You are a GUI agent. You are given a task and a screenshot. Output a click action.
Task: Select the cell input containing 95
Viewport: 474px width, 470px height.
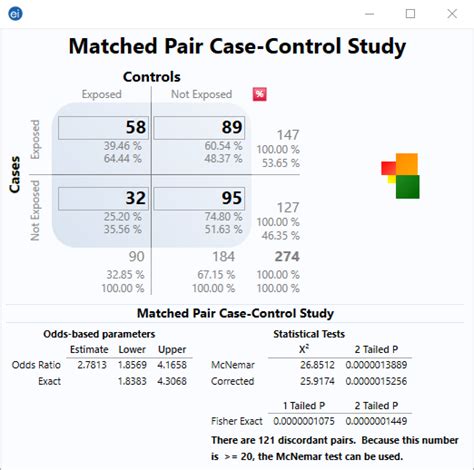(x=199, y=198)
